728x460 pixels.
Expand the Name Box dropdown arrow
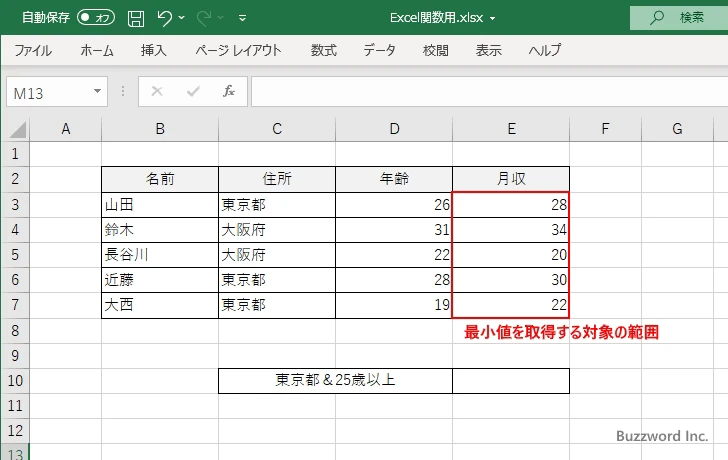pos(98,91)
